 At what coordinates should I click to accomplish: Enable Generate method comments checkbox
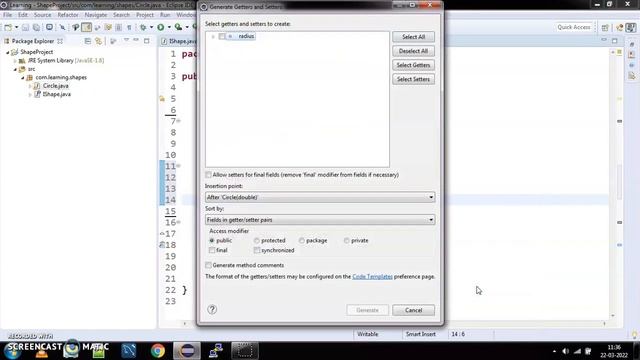point(208,265)
